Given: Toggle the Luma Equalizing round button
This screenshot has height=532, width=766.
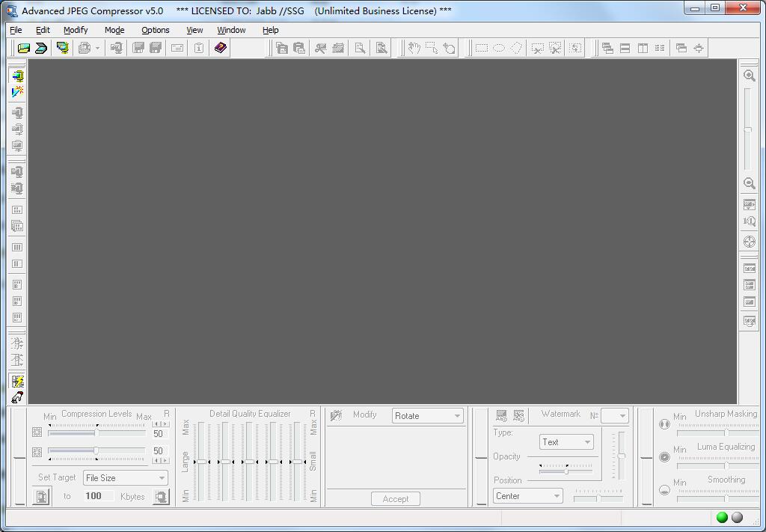Looking at the screenshot, I should (664, 457).
